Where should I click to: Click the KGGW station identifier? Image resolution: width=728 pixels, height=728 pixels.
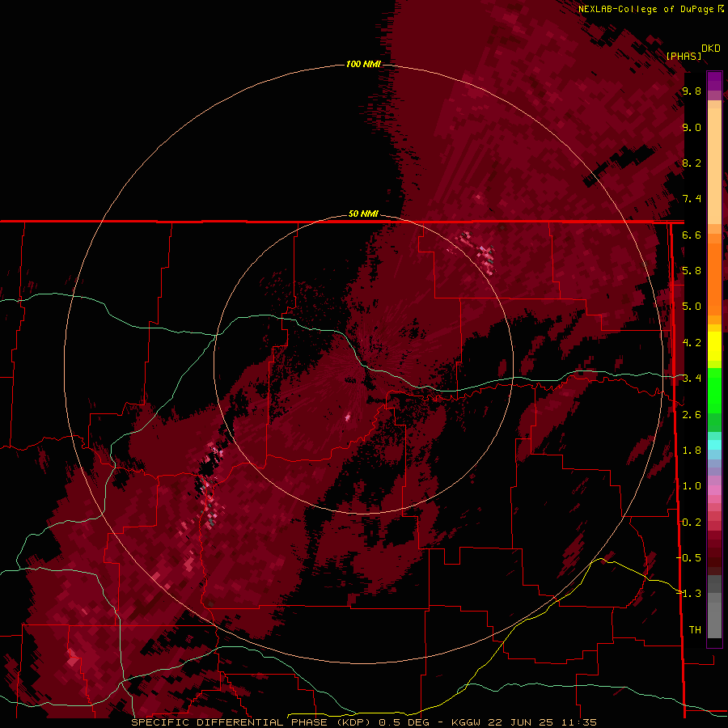coord(466,723)
